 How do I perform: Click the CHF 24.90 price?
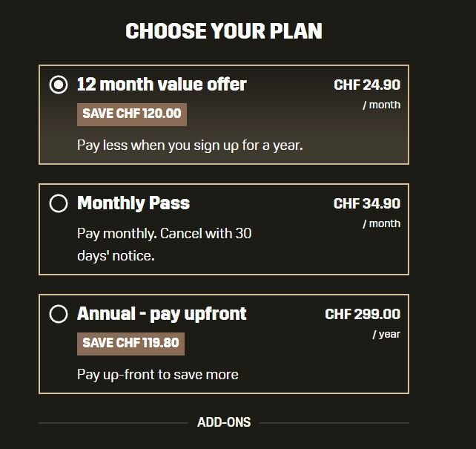pos(367,85)
